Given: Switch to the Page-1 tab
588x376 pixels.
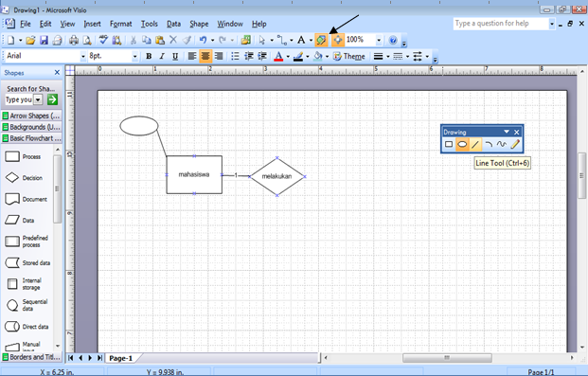Looking at the screenshot, I should (x=121, y=358).
